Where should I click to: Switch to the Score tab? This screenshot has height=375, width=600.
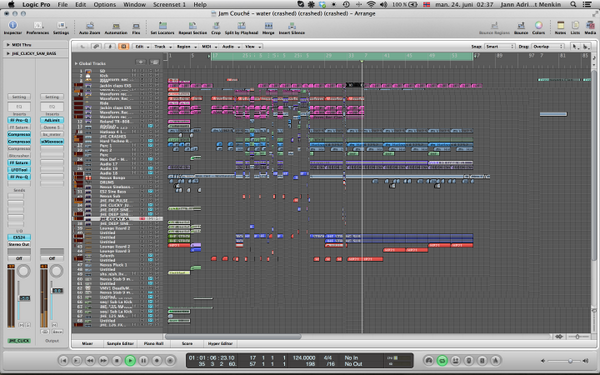point(187,344)
